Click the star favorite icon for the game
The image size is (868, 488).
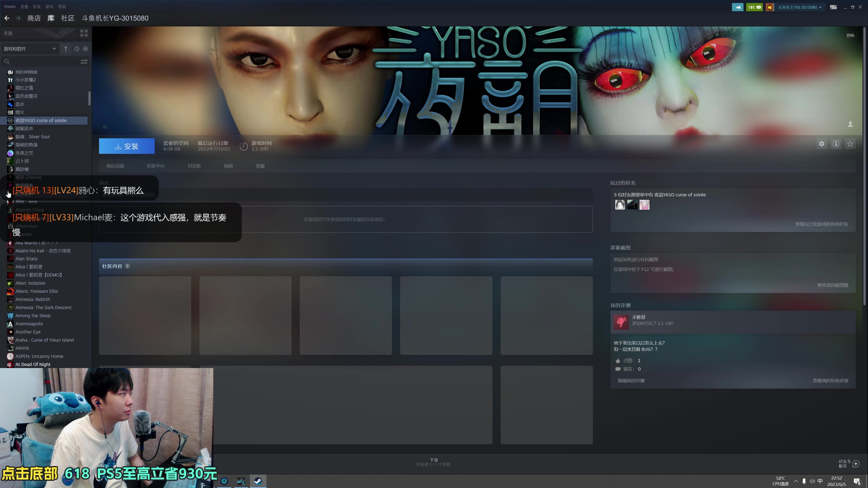click(850, 144)
